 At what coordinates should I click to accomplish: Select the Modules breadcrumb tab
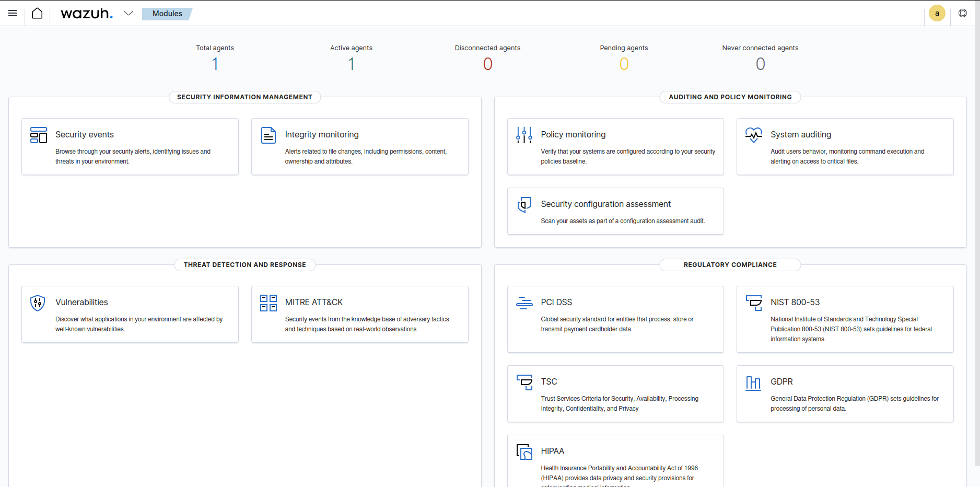[167, 14]
